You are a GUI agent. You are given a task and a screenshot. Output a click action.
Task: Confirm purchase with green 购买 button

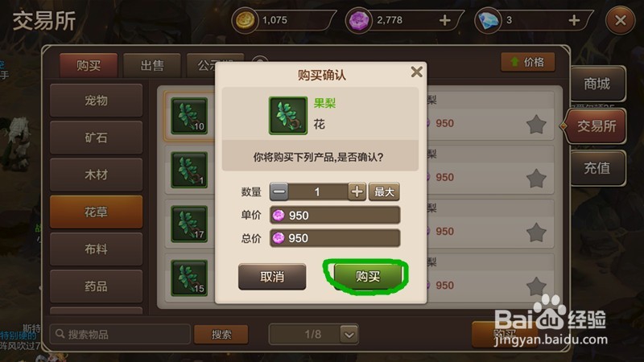368,276
